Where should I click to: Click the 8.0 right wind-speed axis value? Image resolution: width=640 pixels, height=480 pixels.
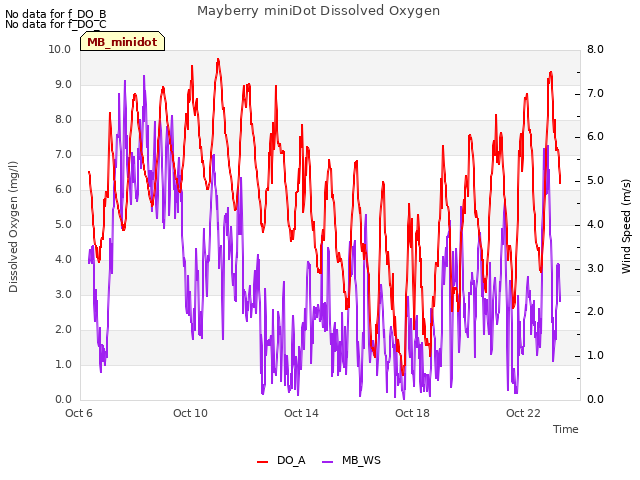coord(595,49)
